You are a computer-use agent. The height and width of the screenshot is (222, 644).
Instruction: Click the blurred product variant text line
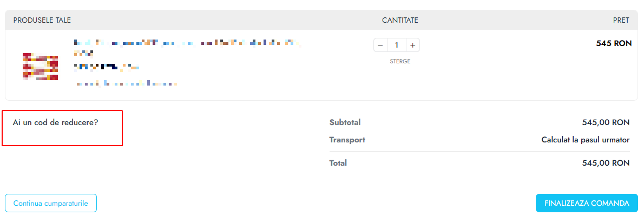coord(107,66)
